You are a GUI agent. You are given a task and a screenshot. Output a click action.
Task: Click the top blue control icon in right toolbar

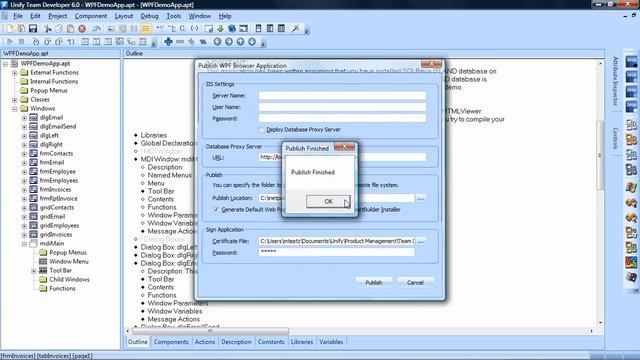[631, 62]
